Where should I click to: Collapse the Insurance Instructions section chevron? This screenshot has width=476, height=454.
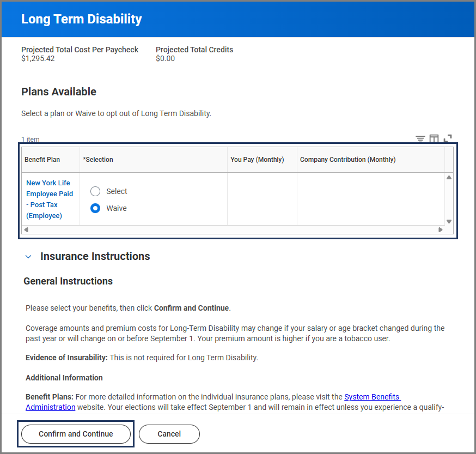pos(28,256)
